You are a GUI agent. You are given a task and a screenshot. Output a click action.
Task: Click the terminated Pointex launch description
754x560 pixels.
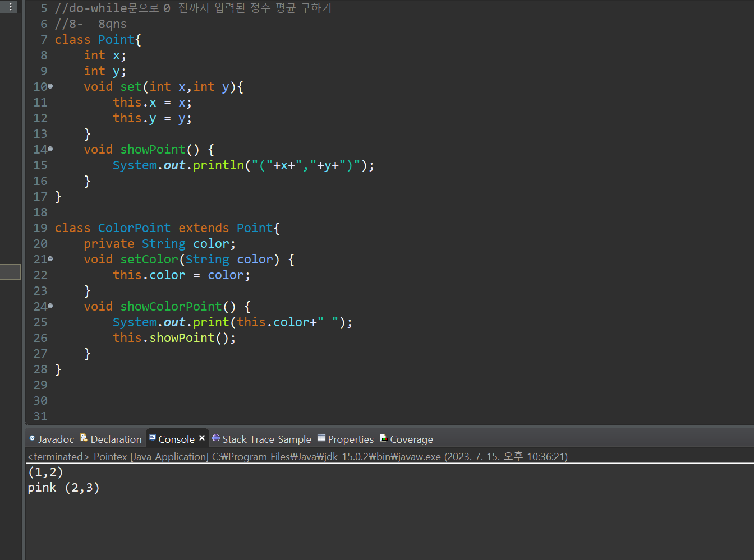pyautogui.click(x=297, y=456)
